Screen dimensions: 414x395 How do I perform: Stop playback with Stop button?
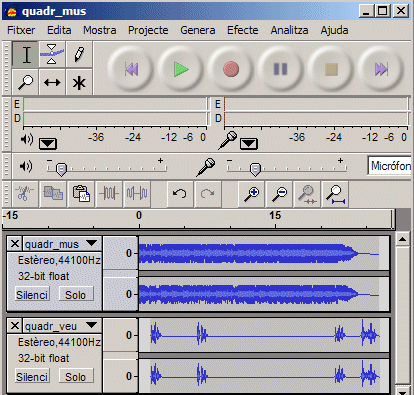pyautogui.click(x=331, y=69)
